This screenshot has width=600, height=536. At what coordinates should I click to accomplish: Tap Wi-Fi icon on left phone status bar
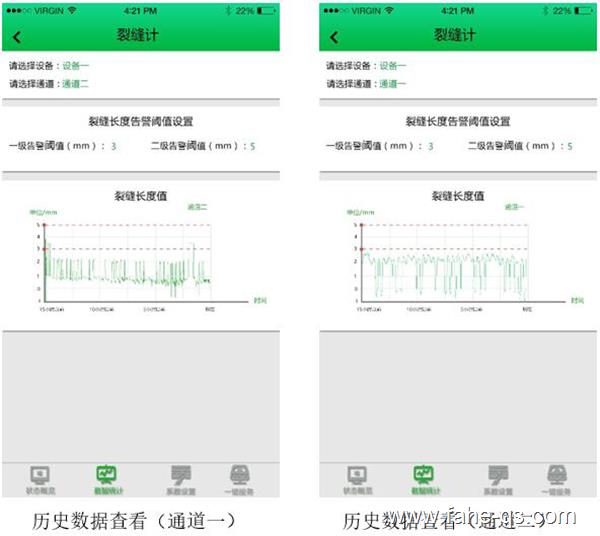pos(72,10)
